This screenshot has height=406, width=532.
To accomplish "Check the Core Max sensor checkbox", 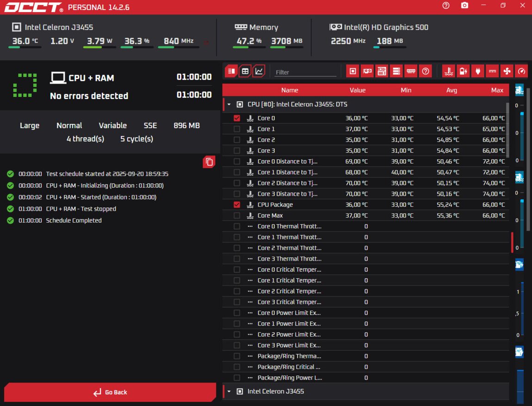I will click(237, 216).
